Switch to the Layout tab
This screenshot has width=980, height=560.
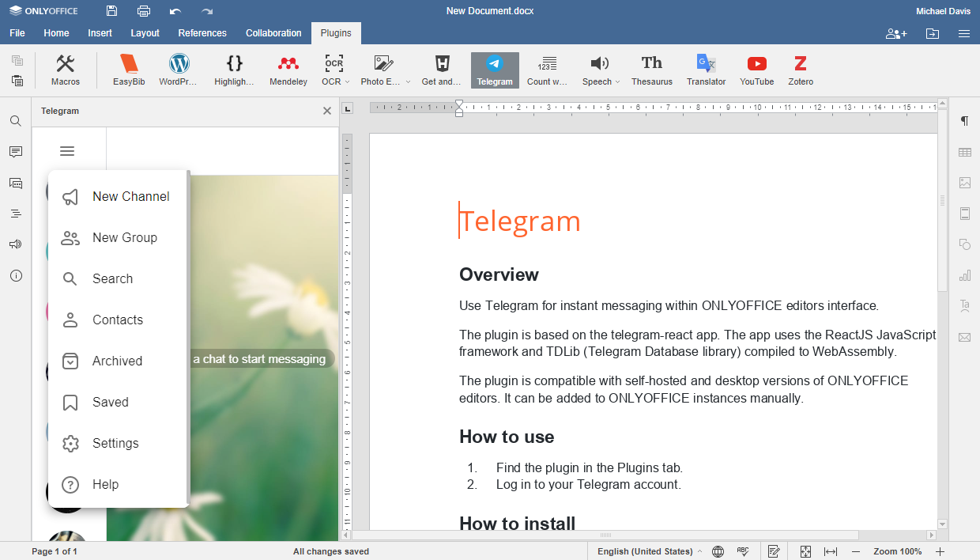point(145,33)
